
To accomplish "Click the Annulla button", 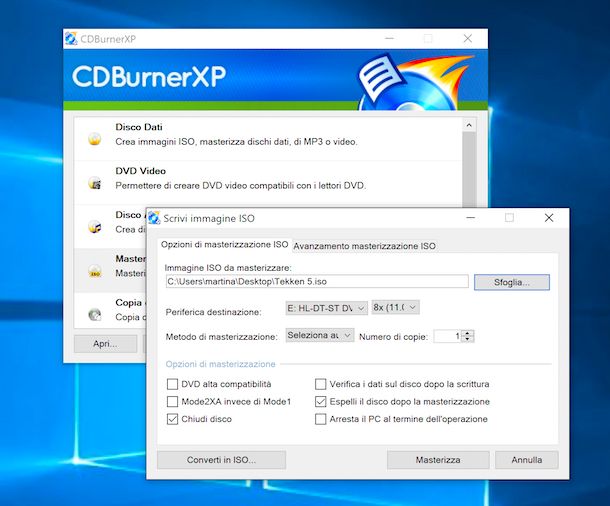I will click(x=527, y=460).
